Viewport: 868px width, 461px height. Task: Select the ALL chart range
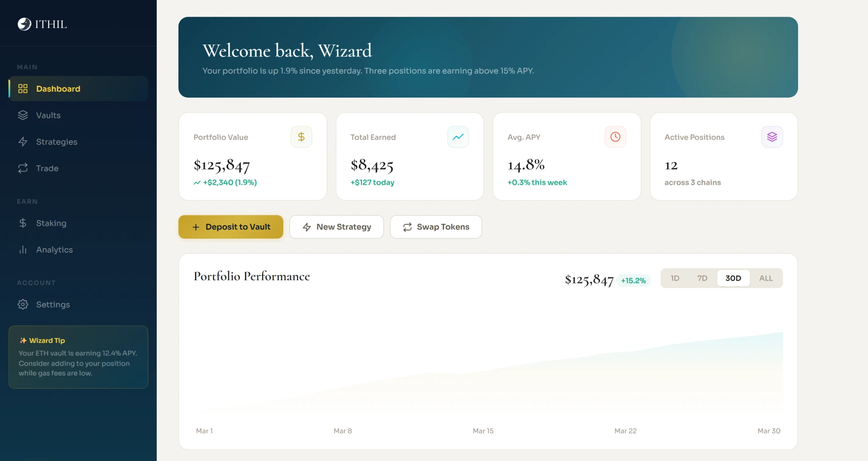coord(766,278)
